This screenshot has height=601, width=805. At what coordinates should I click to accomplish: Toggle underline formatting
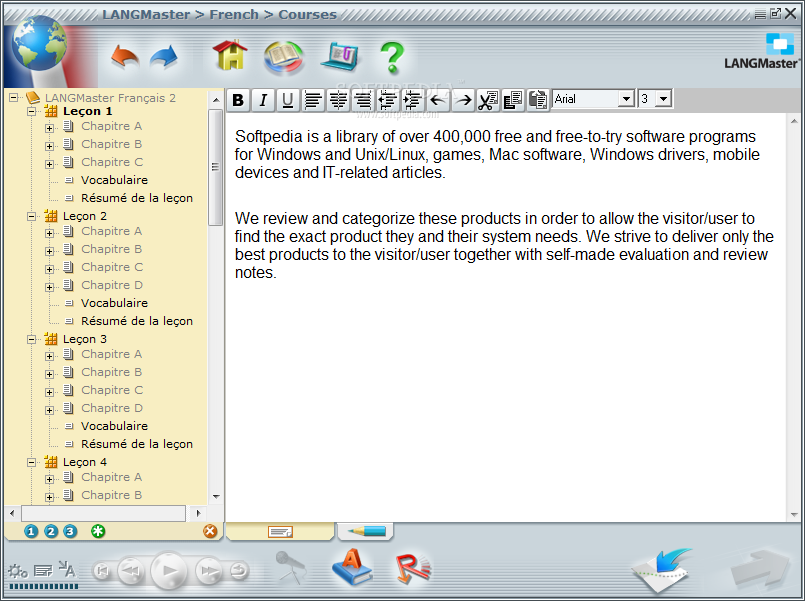click(x=288, y=100)
